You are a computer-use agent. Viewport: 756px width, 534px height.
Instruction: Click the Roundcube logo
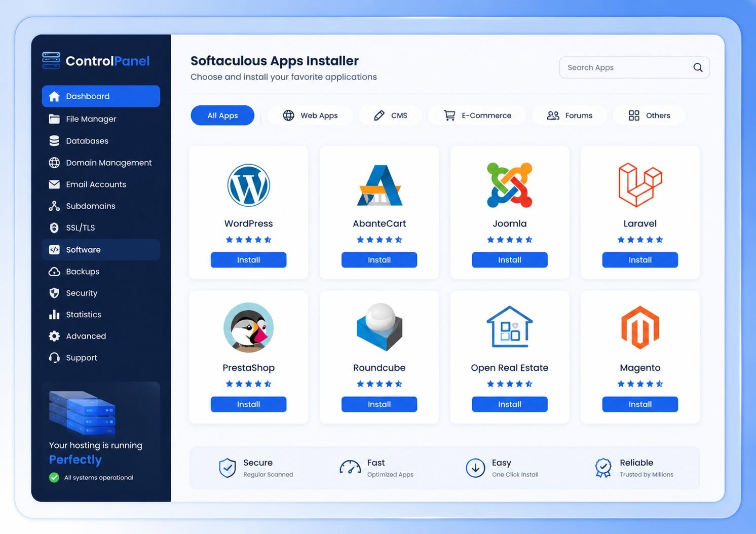click(x=380, y=327)
